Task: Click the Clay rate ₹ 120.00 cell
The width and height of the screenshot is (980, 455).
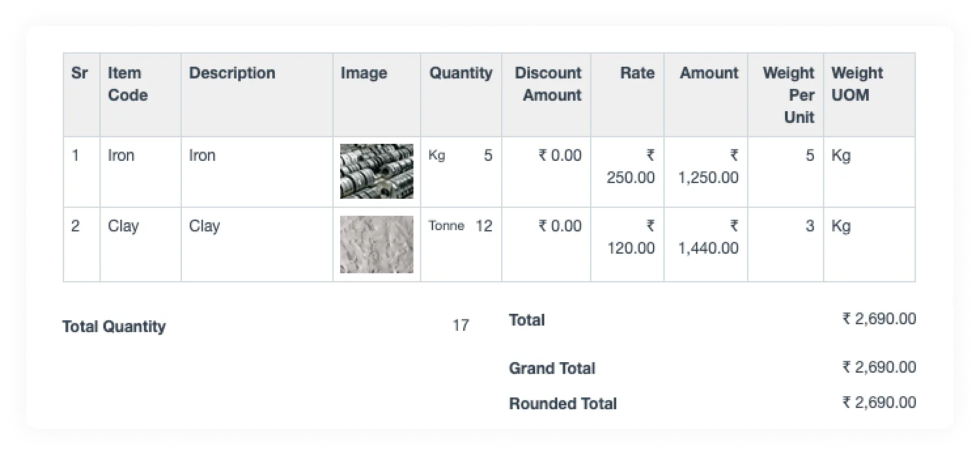Action: coord(631,237)
